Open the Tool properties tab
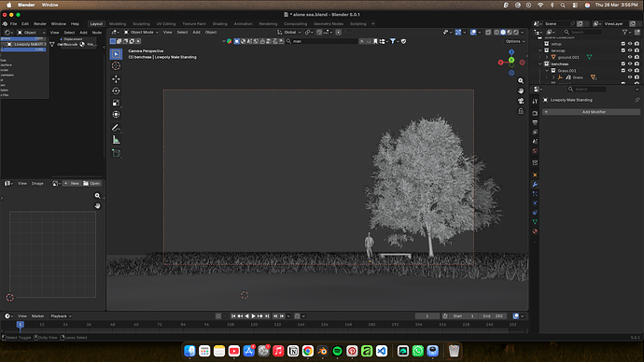Screen dimensions: 644x362 coord(535,101)
